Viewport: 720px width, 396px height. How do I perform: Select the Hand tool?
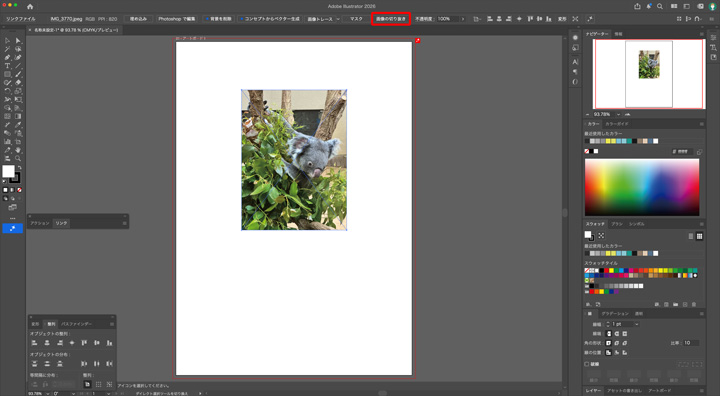pyautogui.click(x=18, y=150)
